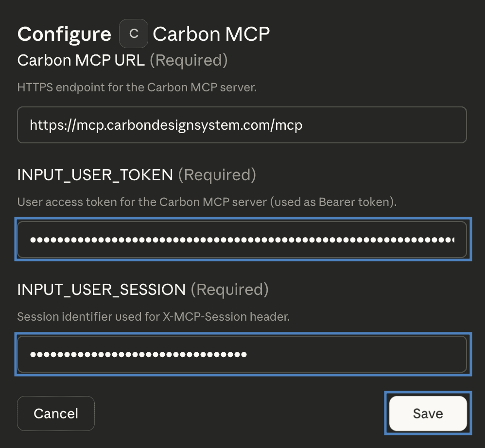Viewport: 485px width, 448px height.
Task: Place cursor after '/mcp' in URL field
Action: click(302, 125)
